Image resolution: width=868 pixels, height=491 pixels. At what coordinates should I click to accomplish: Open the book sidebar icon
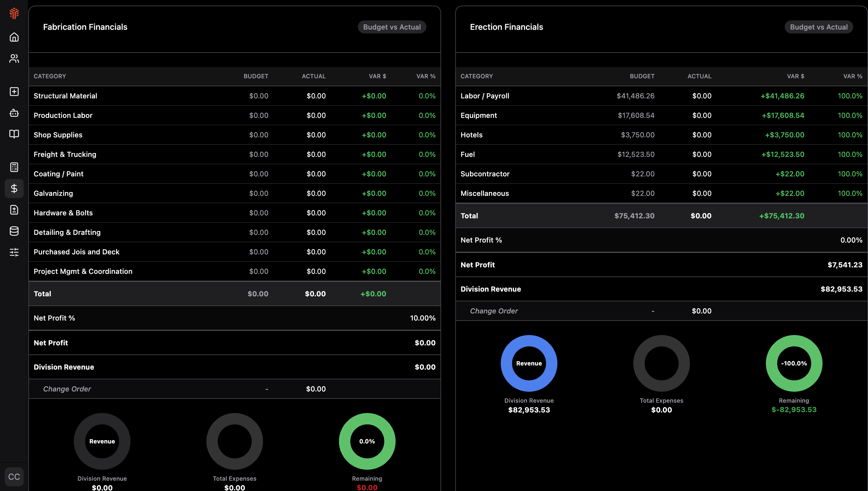[x=14, y=134]
